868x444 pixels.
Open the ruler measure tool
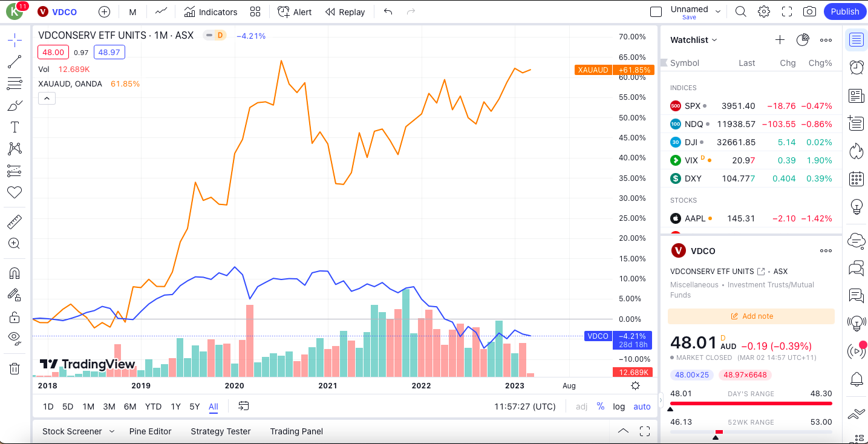point(15,222)
